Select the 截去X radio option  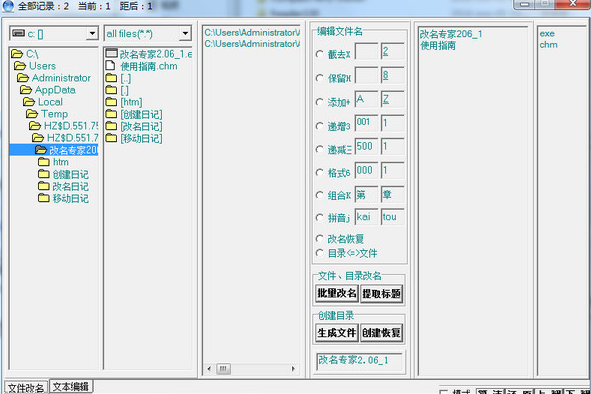click(320, 54)
